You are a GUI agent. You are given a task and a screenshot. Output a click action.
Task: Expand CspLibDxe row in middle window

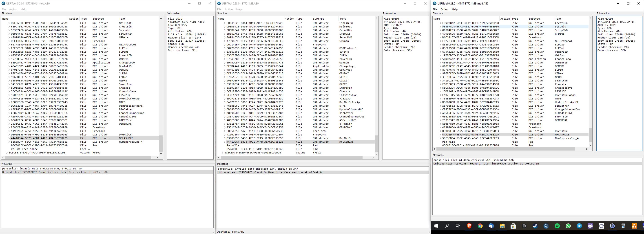[225, 23]
